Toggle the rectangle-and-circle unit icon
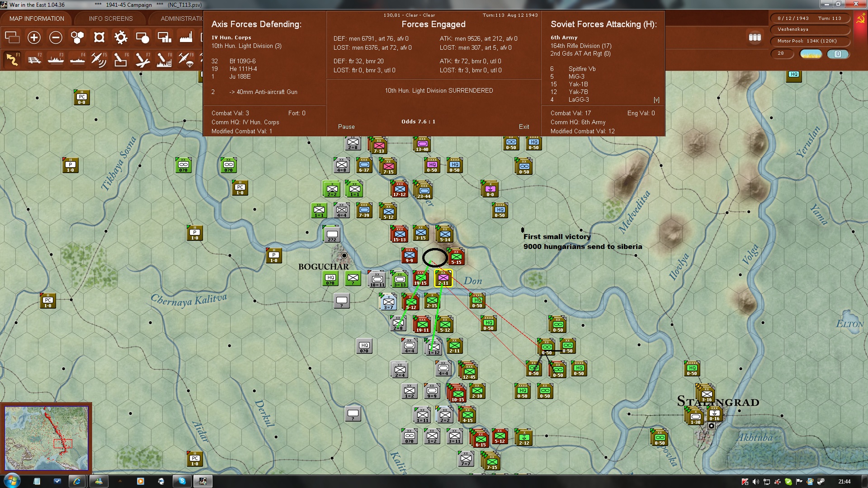Viewport: 868px width, 488px height. tap(142, 38)
